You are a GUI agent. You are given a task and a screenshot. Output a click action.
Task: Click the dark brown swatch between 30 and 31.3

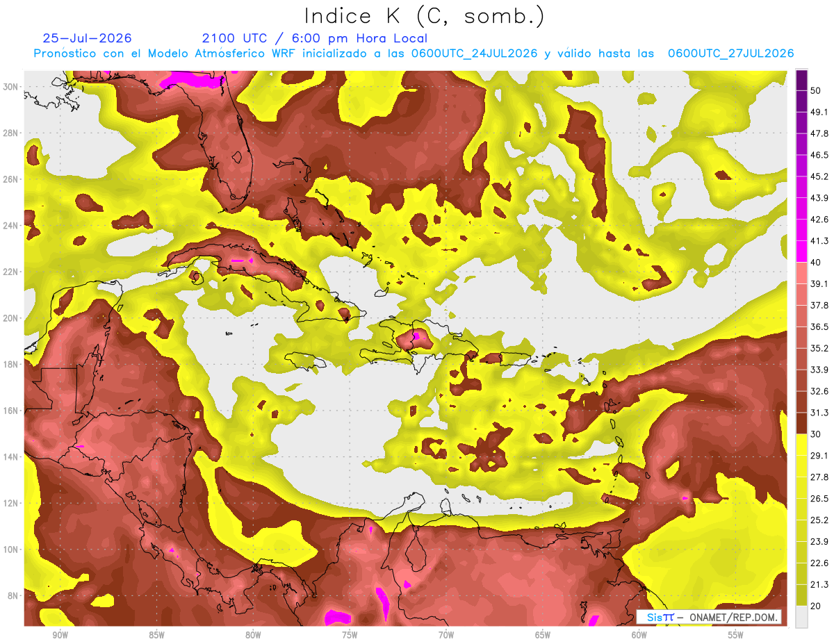(801, 423)
